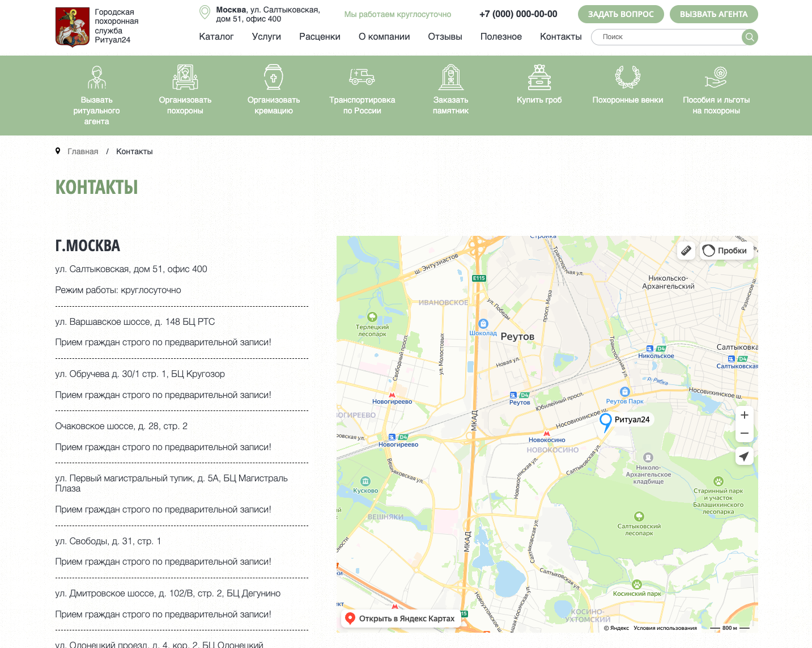The height and width of the screenshot is (648, 812).
Task: Select the cremation urn icon
Action: [x=274, y=77]
